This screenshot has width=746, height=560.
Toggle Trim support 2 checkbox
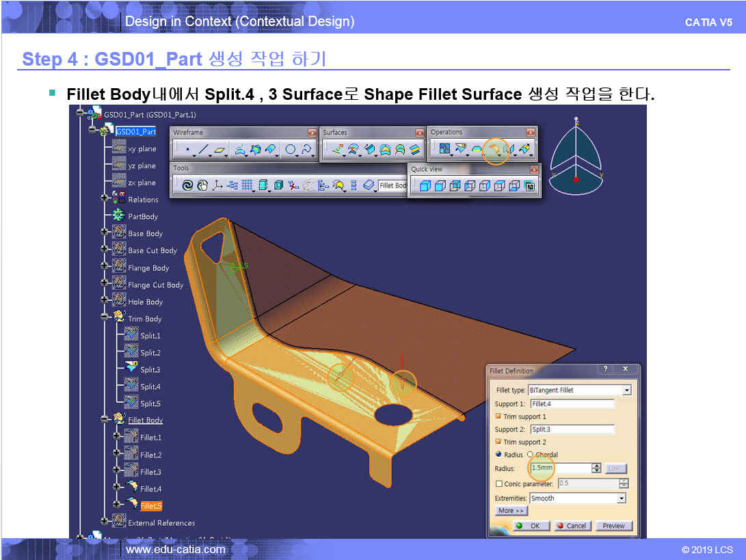tap(498, 442)
